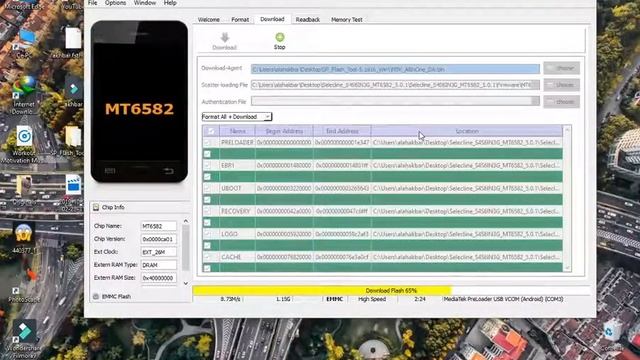Viewport: 640px width, 360px height.
Task: Open the Help menu
Action: (170, 3)
